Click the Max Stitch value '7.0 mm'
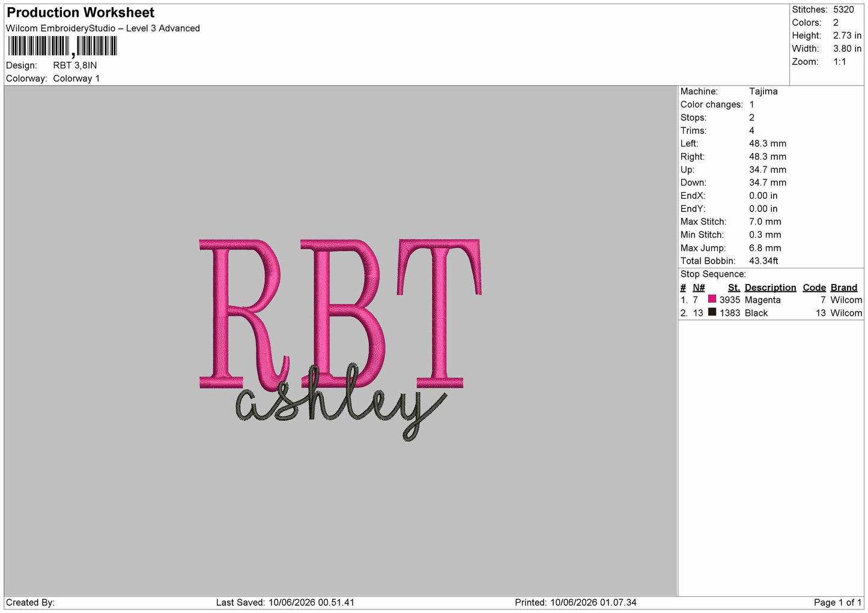The image size is (868, 613). click(x=765, y=222)
